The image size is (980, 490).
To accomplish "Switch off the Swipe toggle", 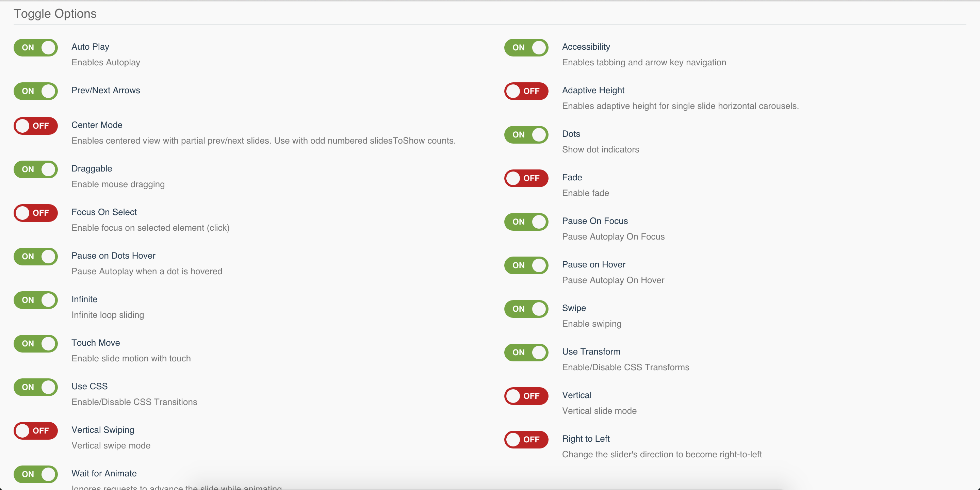I will (x=526, y=309).
